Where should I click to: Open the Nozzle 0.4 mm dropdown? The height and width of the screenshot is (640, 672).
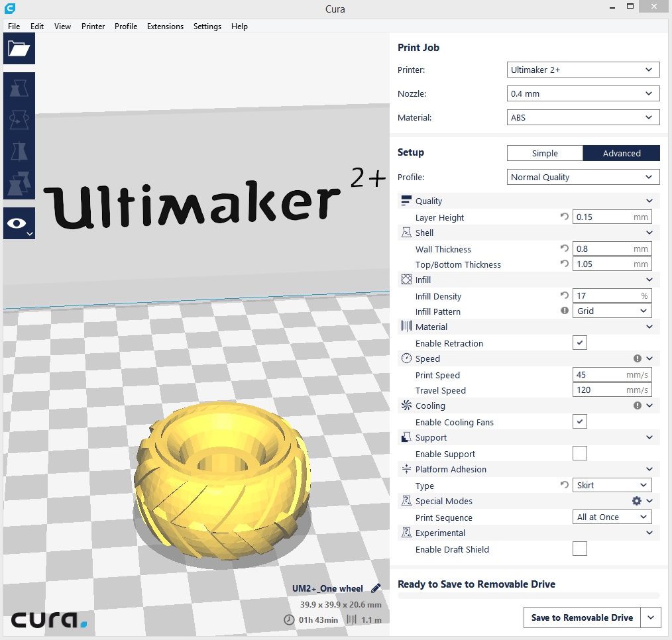point(583,93)
